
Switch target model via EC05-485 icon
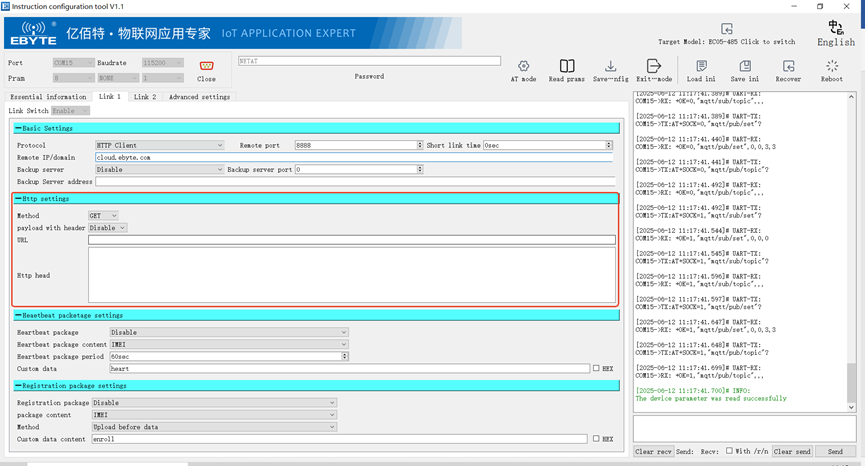[x=727, y=29]
